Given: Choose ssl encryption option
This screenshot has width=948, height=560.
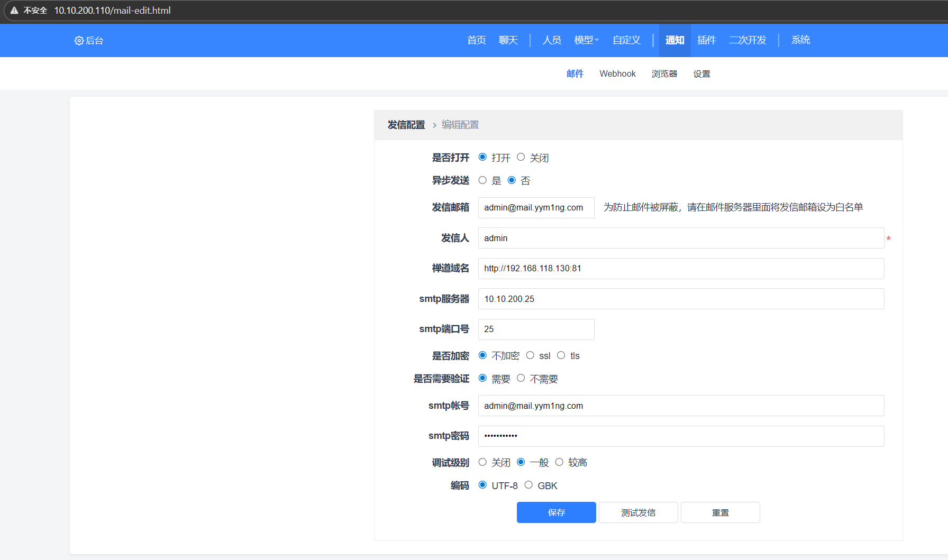Looking at the screenshot, I should [530, 355].
